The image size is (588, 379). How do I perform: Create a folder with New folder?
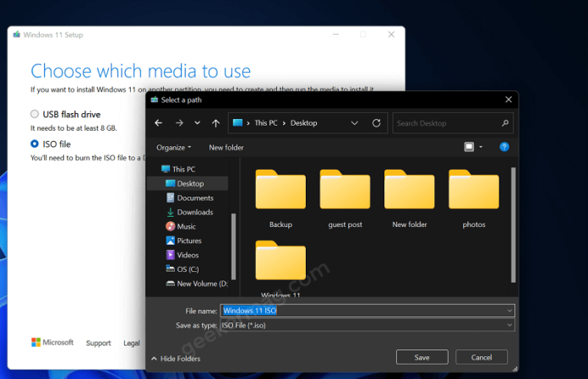(226, 147)
